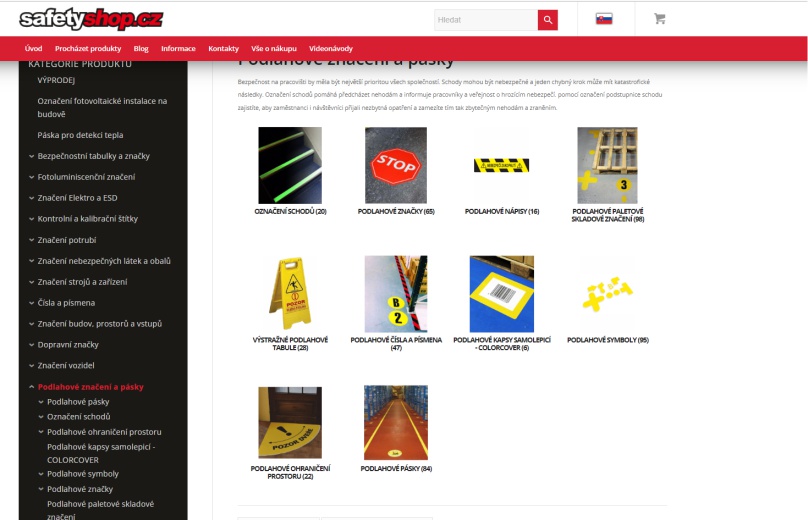Open the Pozor dveře door zone thumbnail
Viewport: 808px width, 520px height.
[290, 423]
